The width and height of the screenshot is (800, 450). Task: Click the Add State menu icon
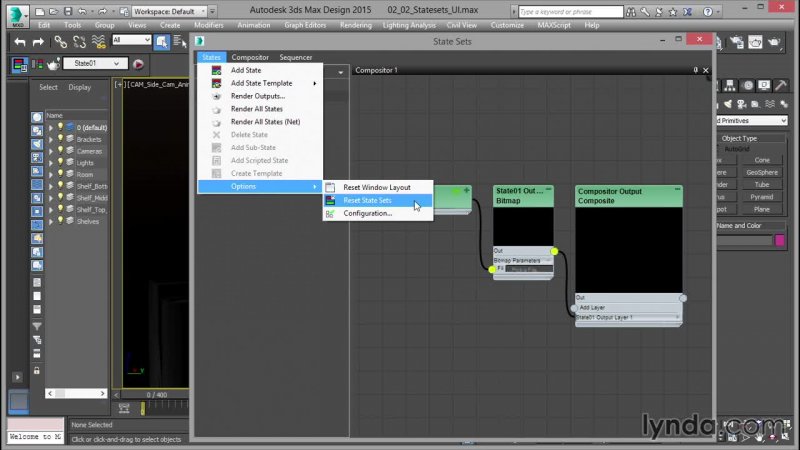[216, 70]
